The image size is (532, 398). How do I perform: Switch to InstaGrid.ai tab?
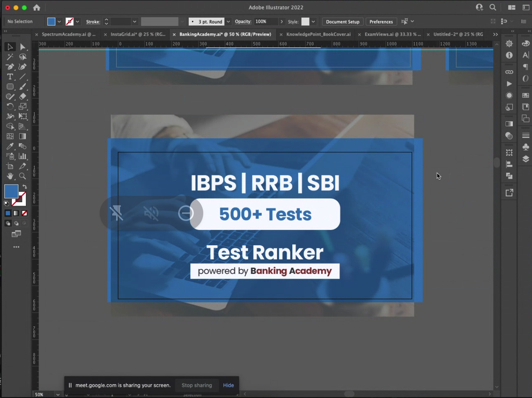click(138, 35)
